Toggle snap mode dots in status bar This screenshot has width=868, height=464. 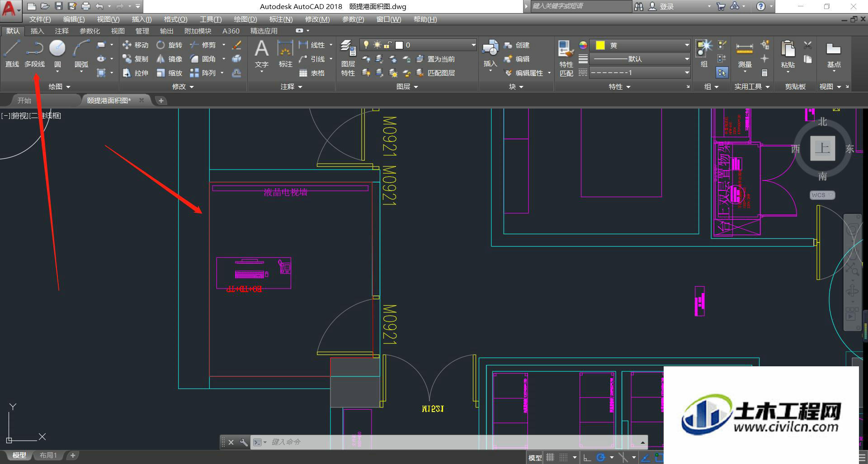(x=563, y=457)
